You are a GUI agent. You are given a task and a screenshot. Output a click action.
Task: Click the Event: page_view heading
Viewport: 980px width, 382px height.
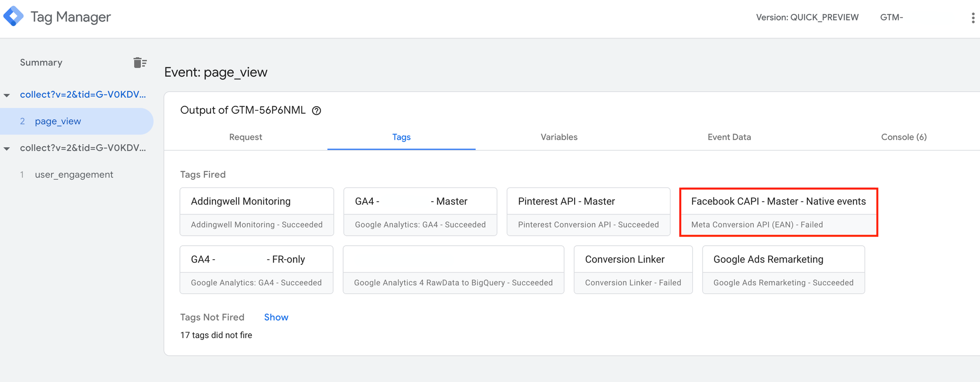point(216,72)
